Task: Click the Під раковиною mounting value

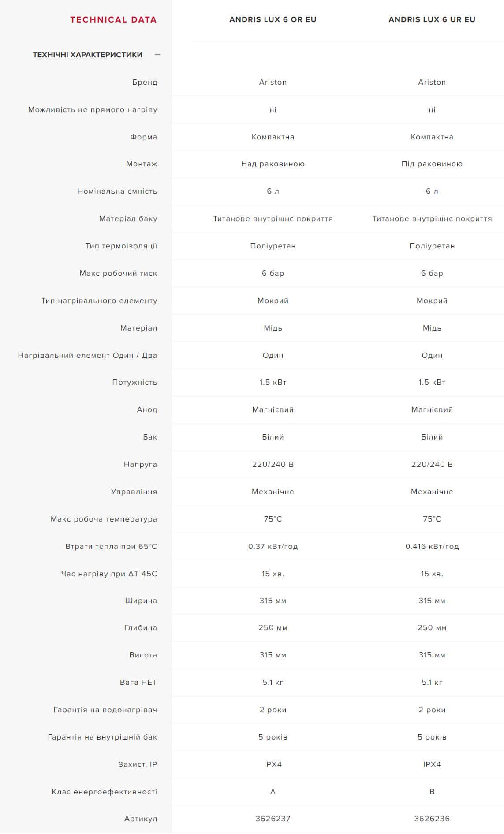Action: click(x=432, y=164)
